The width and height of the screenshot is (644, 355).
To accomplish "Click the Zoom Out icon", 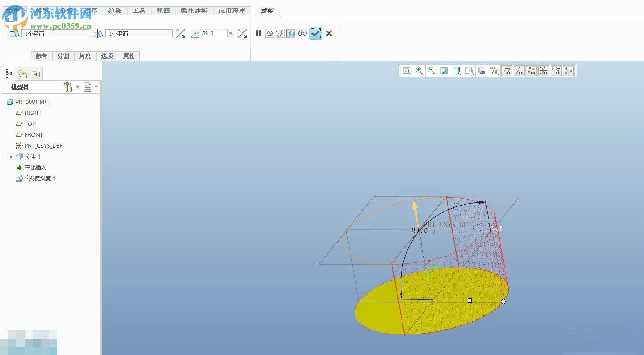I will pos(432,71).
